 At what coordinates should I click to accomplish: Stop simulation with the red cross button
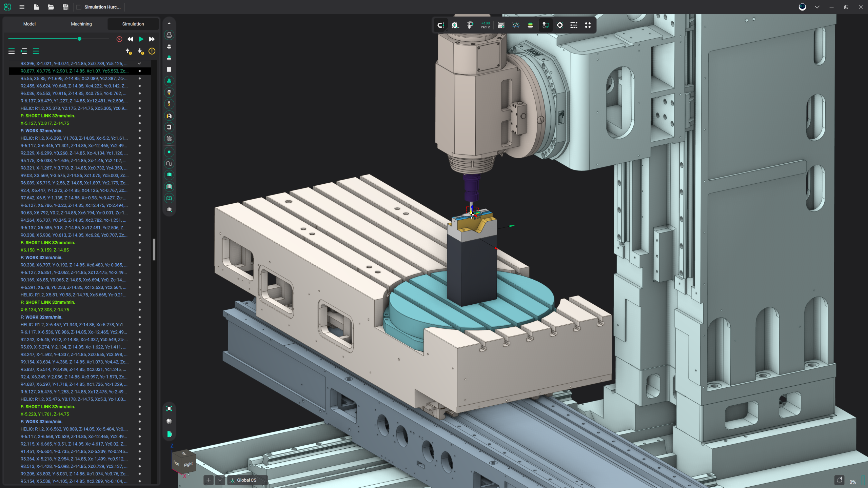119,39
